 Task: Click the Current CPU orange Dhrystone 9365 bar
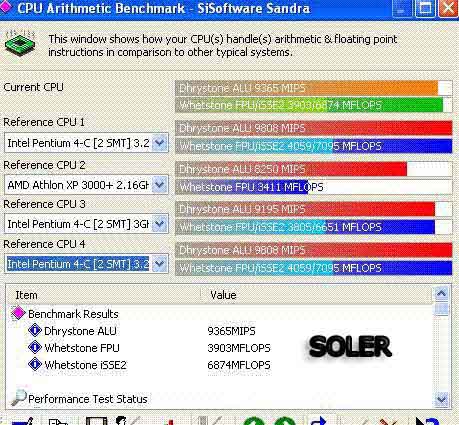pyautogui.click(x=314, y=88)
